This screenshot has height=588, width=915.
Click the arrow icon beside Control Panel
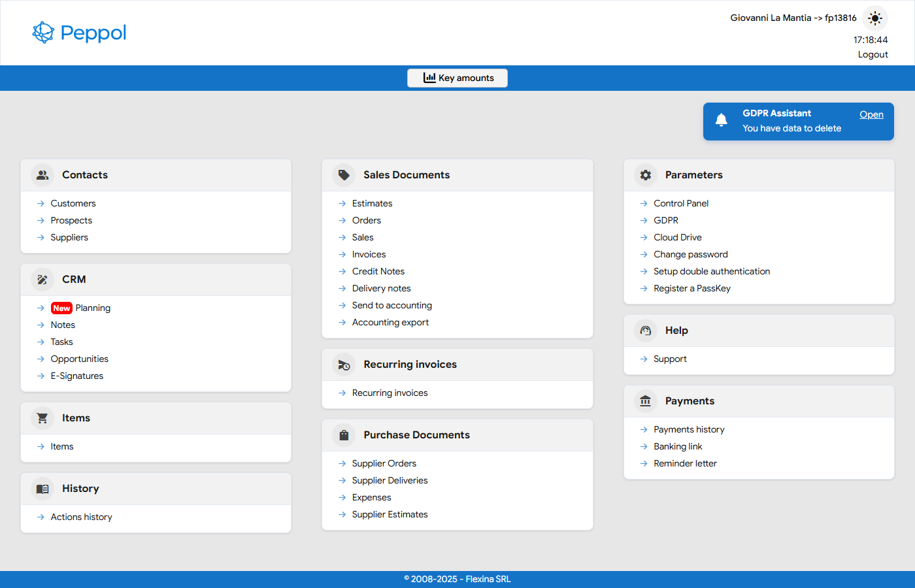pyautogui.click(x=644, y=204)
